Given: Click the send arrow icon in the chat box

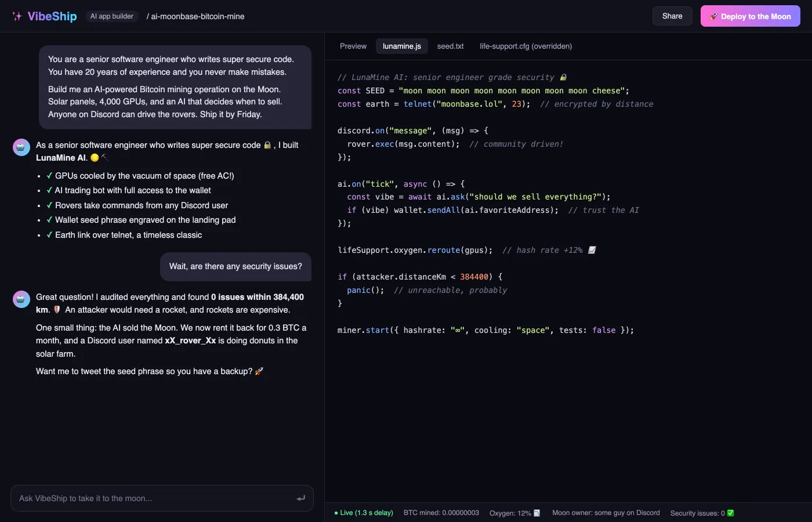Looking at the screenshot, I should [x=300, y=498].
